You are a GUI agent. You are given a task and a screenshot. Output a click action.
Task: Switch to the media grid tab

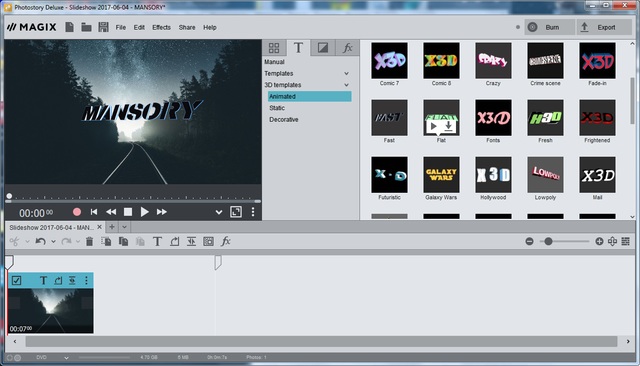(274, 48)
